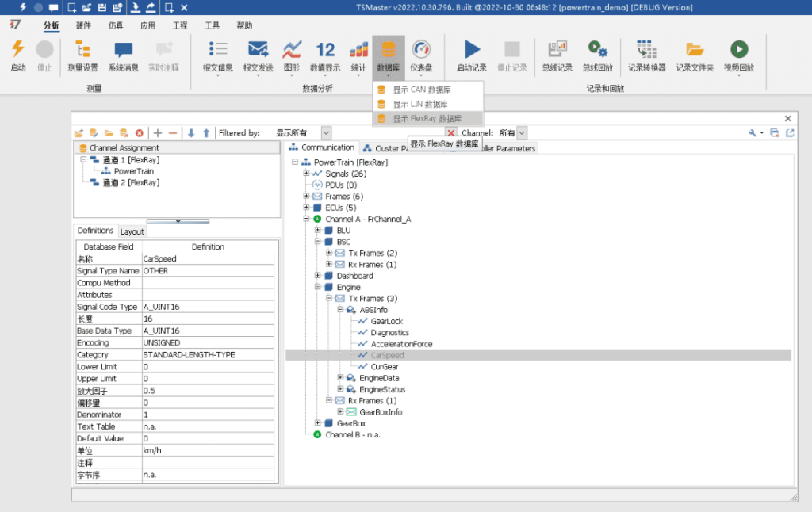This screenshot has height=512, width=812.
Task: Expand the GearBoxInfo node
Action: coord(340,412)
